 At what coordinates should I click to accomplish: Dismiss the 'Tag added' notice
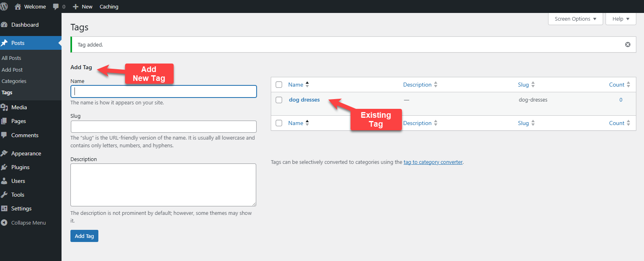(x=627, y=45)
